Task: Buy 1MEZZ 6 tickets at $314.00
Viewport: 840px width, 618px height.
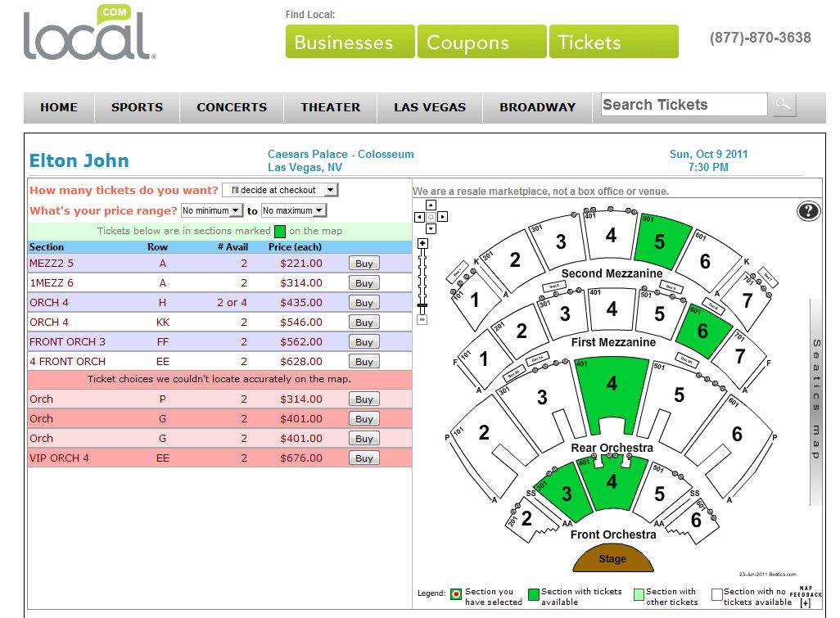Action: (364, 282)
